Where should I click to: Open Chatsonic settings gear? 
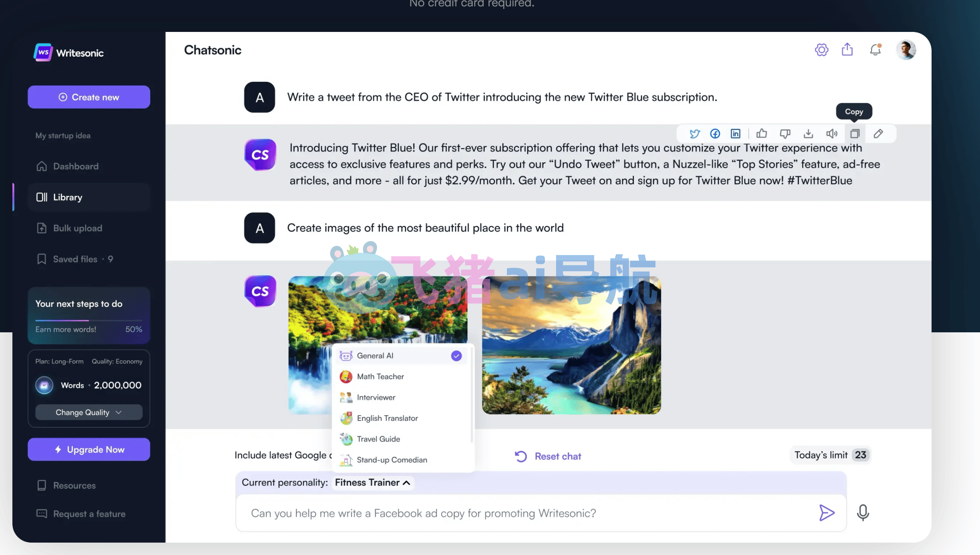click(x=822, y=50)
